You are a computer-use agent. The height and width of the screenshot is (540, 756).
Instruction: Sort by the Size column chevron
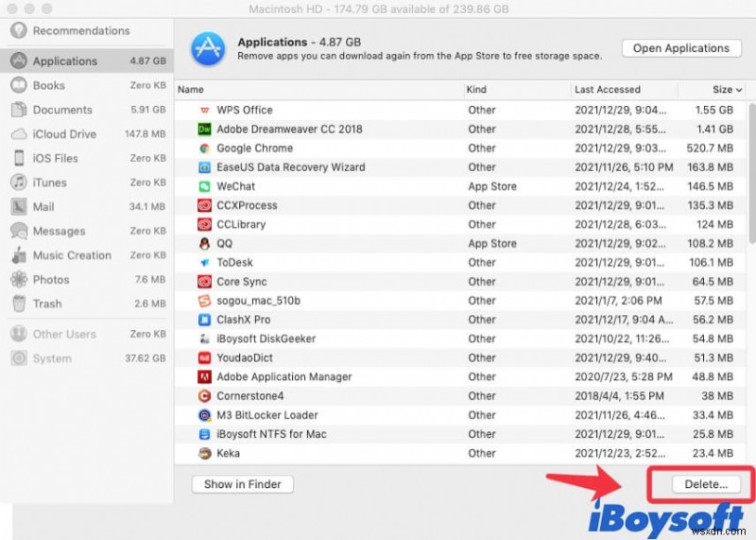click(739, 90)
